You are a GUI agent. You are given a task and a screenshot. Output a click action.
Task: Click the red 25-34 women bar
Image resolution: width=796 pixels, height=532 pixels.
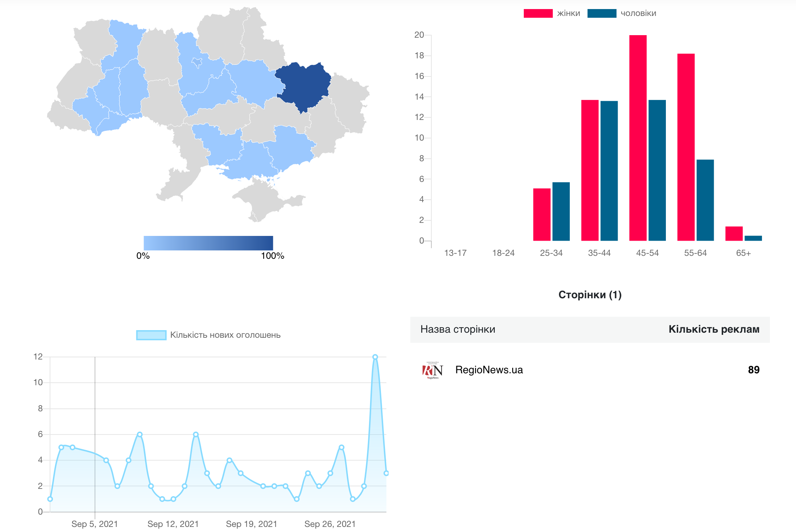(542, 215)
